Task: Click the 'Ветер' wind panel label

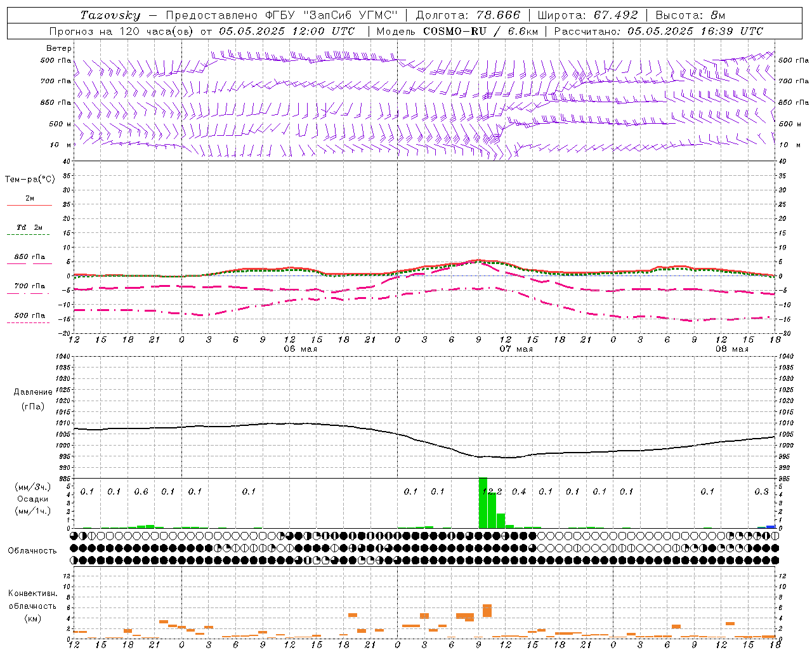Action: pyautogui.click(x=59, y=48)
